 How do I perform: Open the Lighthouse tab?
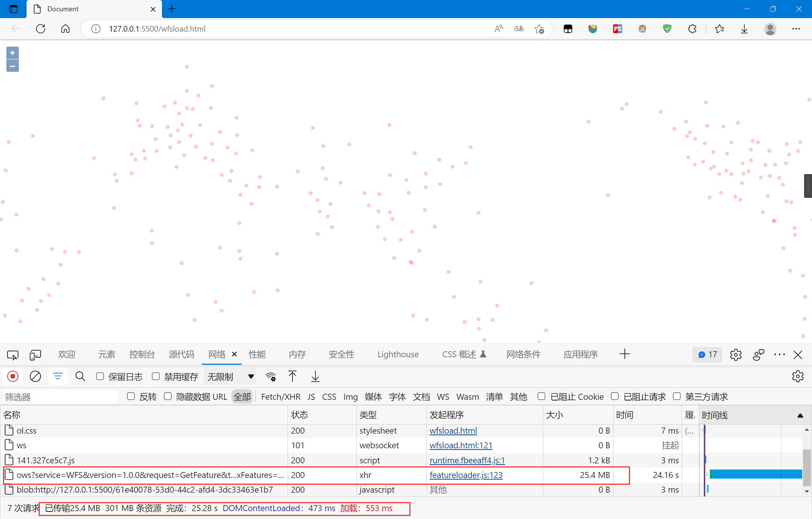398,355
